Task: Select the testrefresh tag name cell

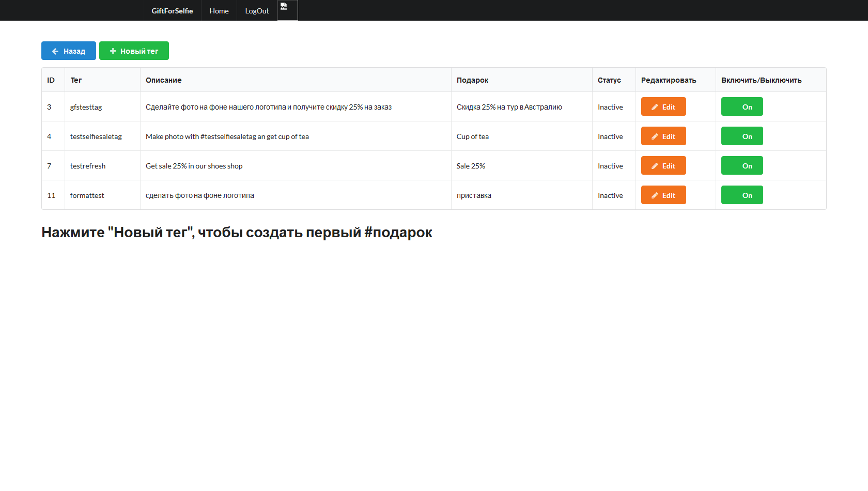Action: tap(102, 166)
